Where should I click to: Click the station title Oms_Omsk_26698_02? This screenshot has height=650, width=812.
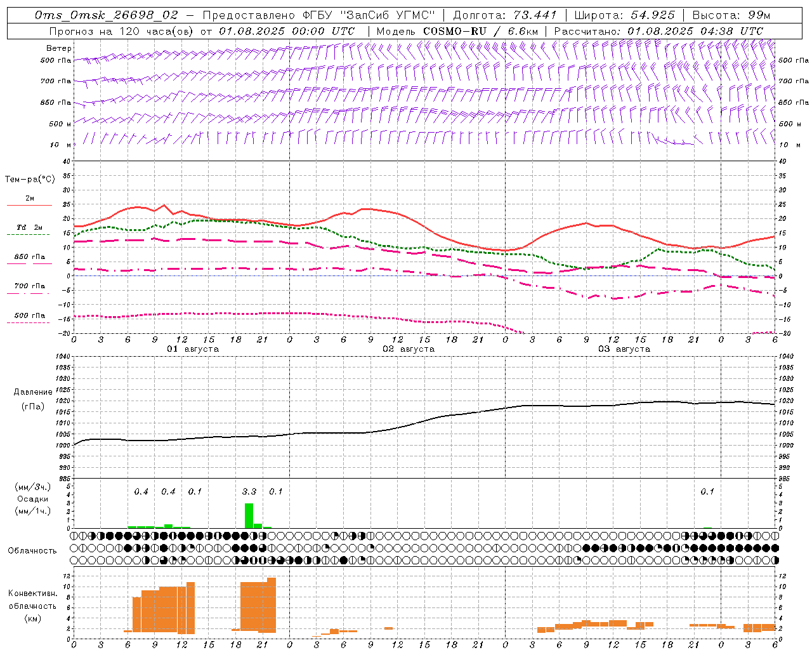pyautogui.click(x=107, y=15)
